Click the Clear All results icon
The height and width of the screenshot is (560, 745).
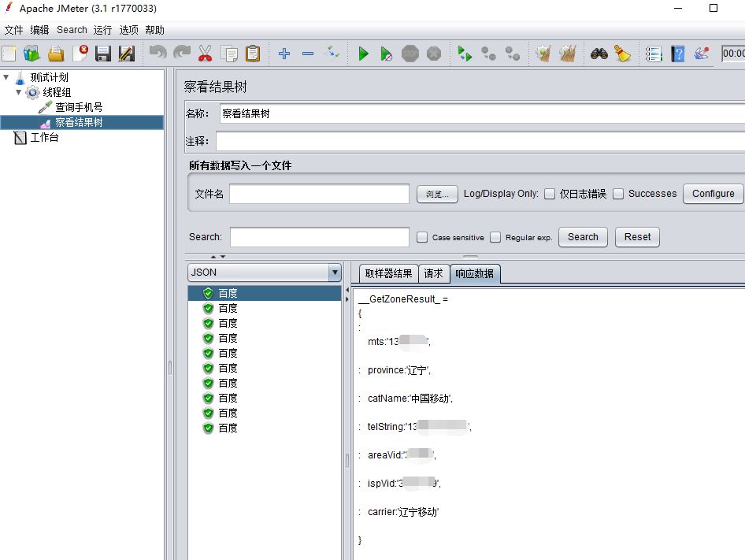[567, 54]
